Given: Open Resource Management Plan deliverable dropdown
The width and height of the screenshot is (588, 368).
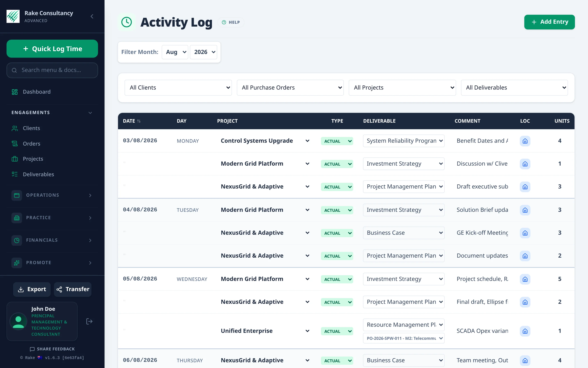Looking at the screenshot, I should [404, 325].
